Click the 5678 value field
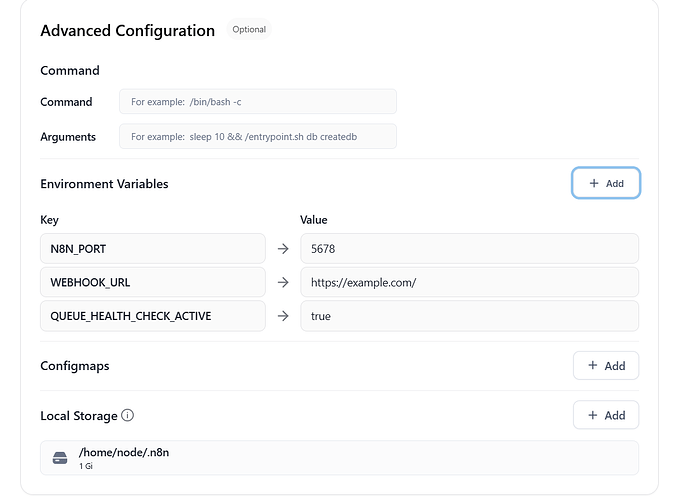Viewport: 673px width, 500px height. point(470,248)
